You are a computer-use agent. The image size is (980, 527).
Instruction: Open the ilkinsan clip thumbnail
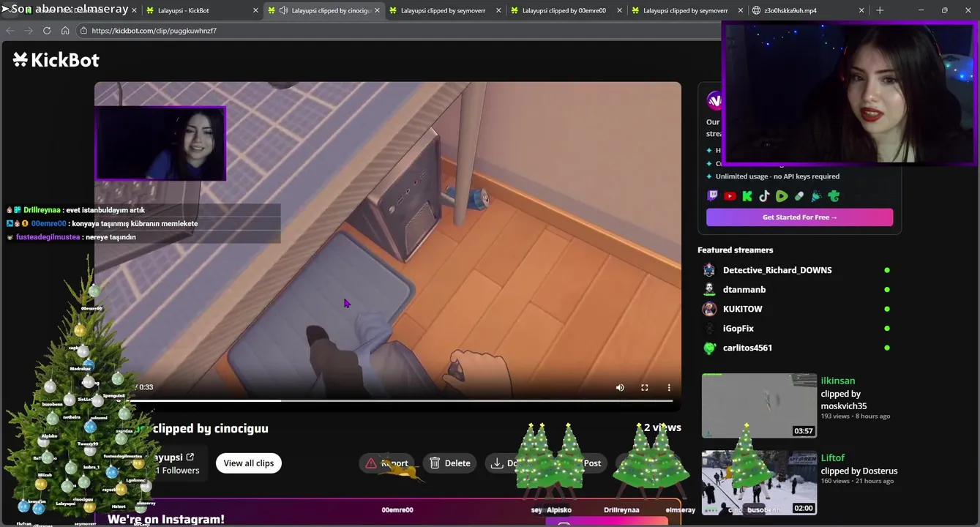(x=759, y=405)
